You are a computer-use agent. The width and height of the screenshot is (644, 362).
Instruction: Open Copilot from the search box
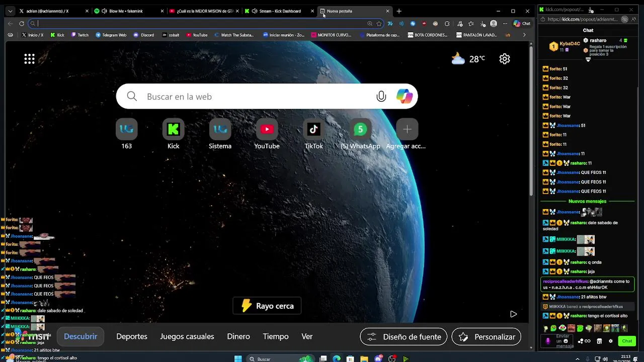[405, 96]
